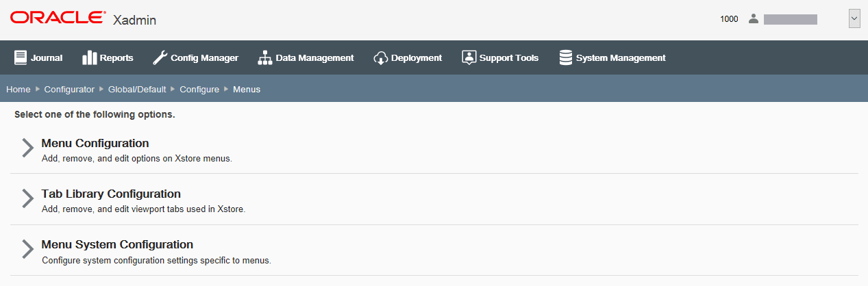
Task: Click the System Management database icon
Action: (566, 58)
